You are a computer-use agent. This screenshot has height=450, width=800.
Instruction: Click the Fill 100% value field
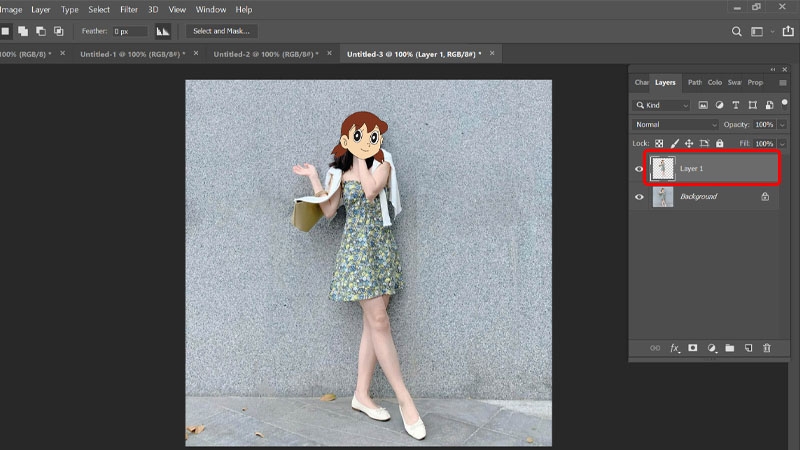[x=764, y=143]
